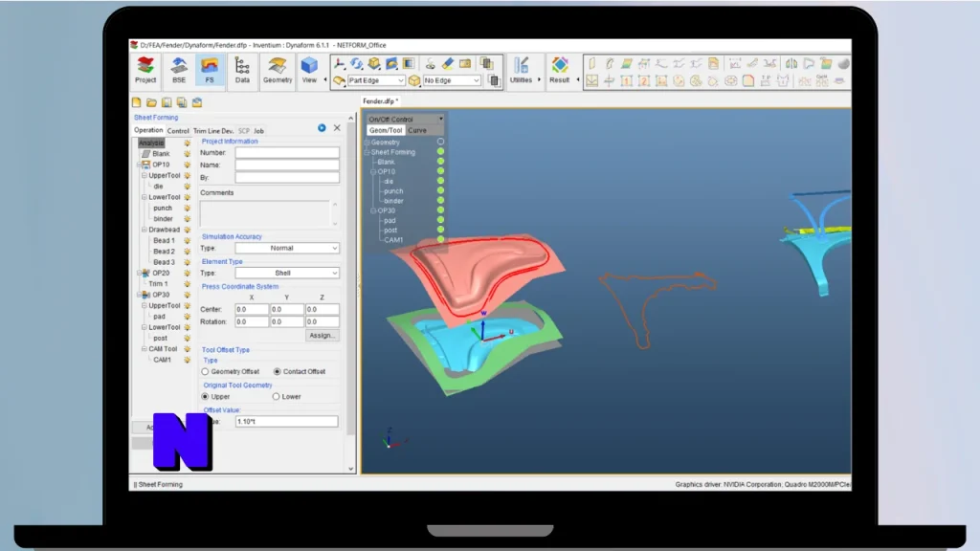Viewport: 980px width, 551px height.
Task: Open the Geometry ribbon icon
Action: coord(278,69)
